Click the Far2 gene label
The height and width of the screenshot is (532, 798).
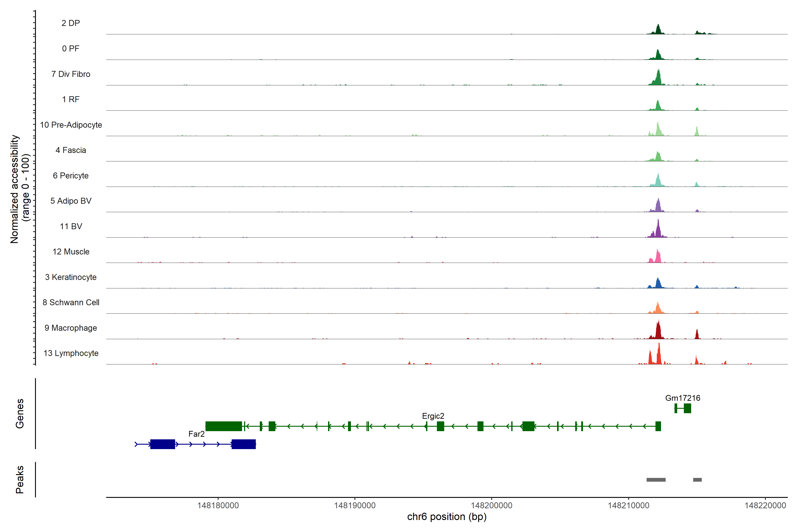pyautogui.click(x=196, y=434)
